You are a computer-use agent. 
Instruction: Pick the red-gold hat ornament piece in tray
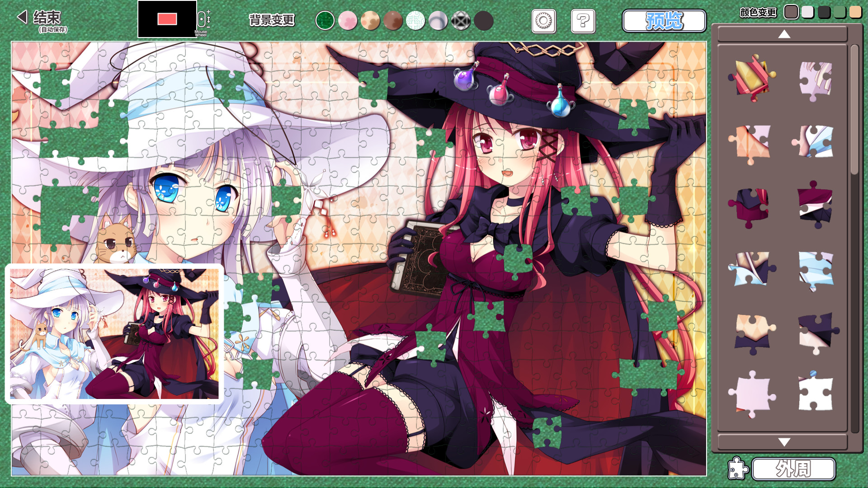tap(751, 78)
